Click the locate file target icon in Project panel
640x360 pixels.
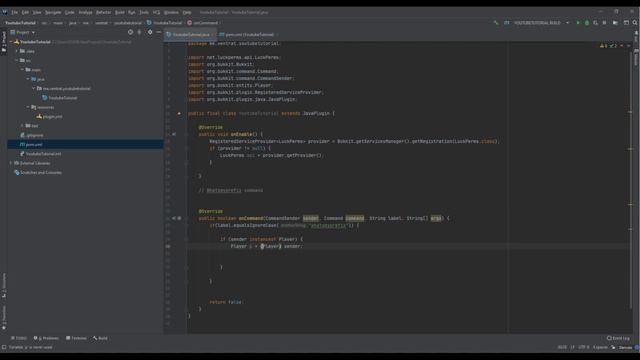click(x=130, y=32)
